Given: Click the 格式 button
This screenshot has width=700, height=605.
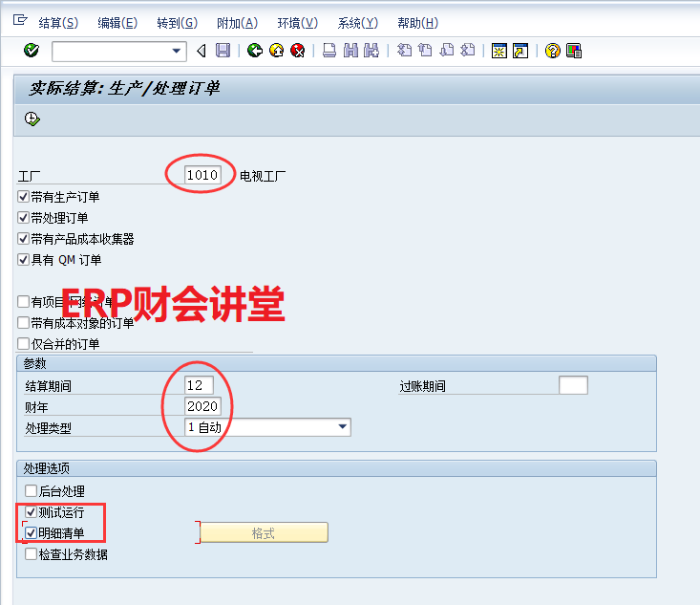Looking at the screenshot, I should 264,532.
